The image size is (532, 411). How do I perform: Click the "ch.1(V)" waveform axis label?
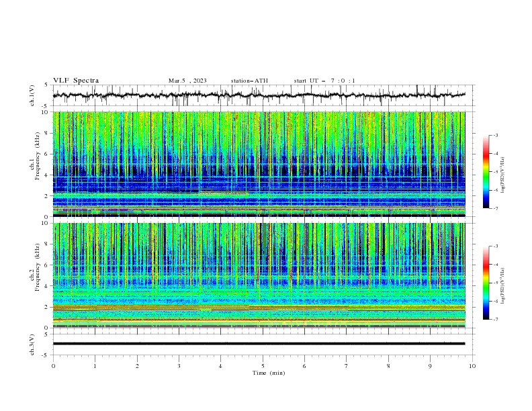click(32, 95)
